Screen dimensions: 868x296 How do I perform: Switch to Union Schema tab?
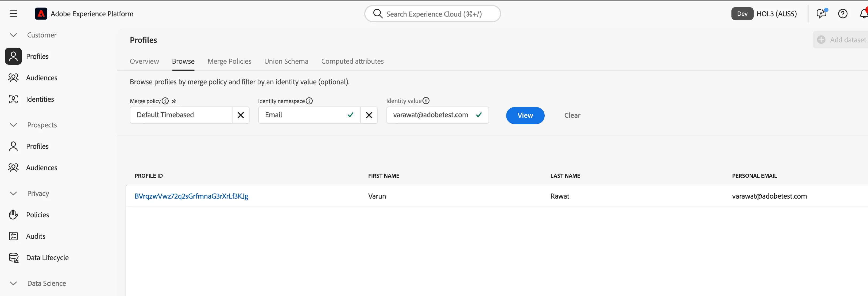(286, 62)
